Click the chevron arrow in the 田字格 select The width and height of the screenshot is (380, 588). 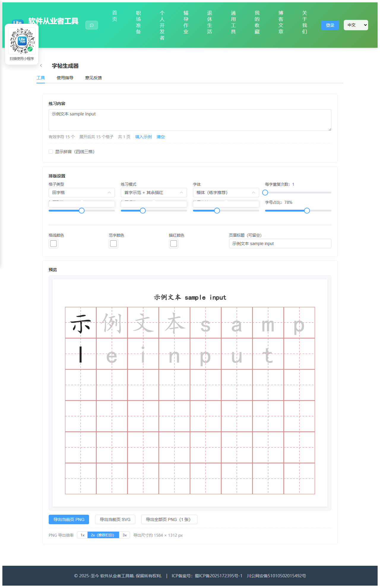point(109,193)
